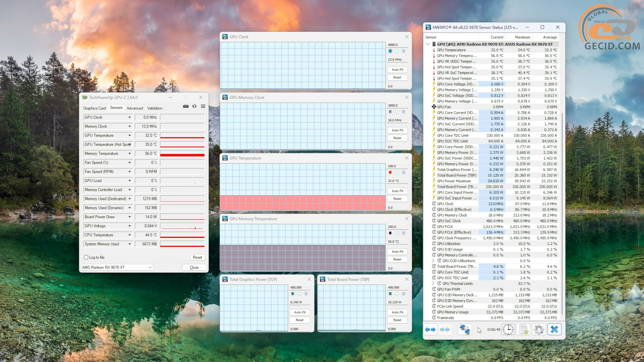Open the Advanced tab in GPU-Z
This screenshot has width=644, height=362.
135,108
